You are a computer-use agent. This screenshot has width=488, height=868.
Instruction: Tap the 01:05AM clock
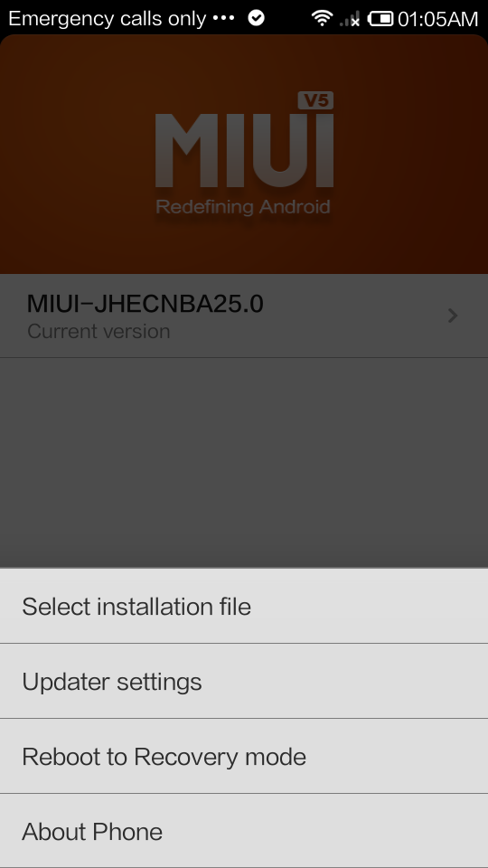pos(437,19)
